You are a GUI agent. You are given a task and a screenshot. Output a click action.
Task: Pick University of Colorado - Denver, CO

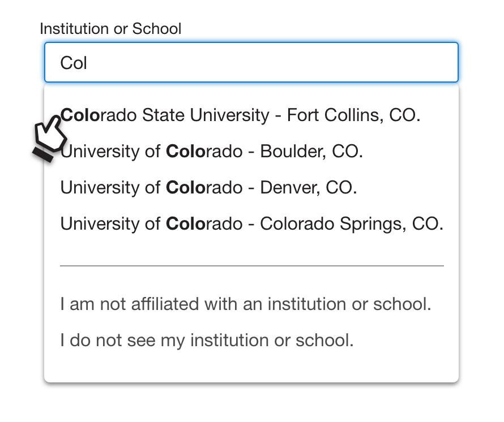pyautogui.click(x=208, y=188)
